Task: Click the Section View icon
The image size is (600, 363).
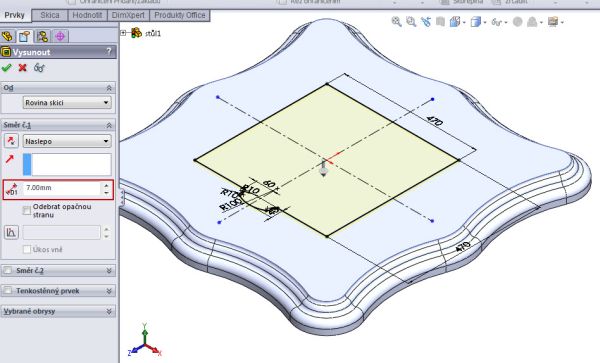Action: point(440,22)
